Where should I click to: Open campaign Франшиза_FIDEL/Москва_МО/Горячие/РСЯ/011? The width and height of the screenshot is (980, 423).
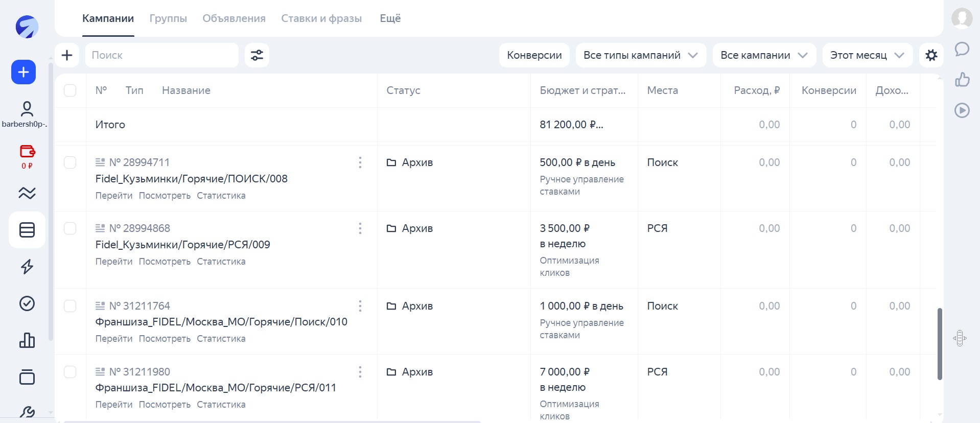pyautogui.click(x=216, y=388)
